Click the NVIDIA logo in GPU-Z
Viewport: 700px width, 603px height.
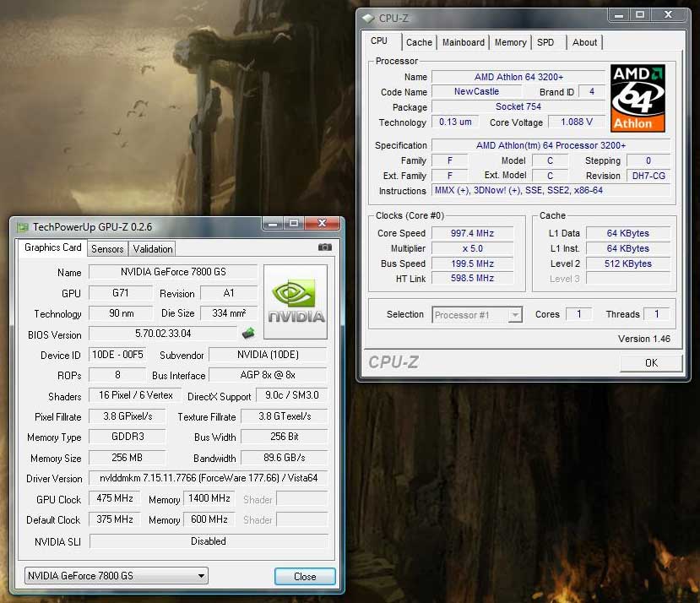point(296,301)
